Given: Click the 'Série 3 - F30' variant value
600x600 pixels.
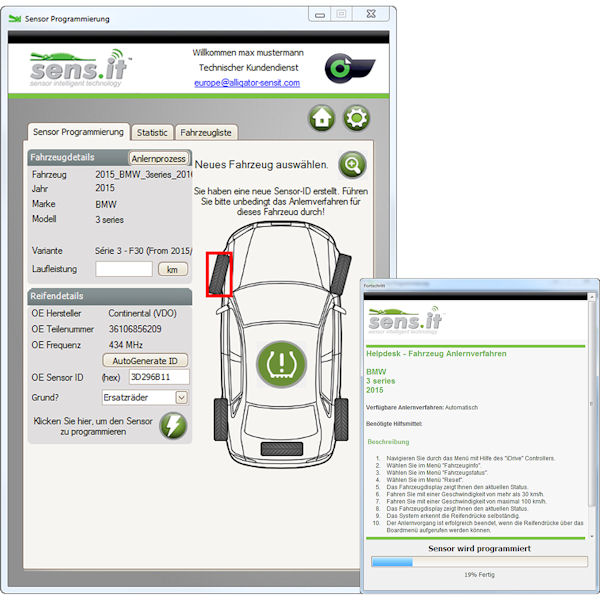Looking at the screenshot, I should coord(143,251).
